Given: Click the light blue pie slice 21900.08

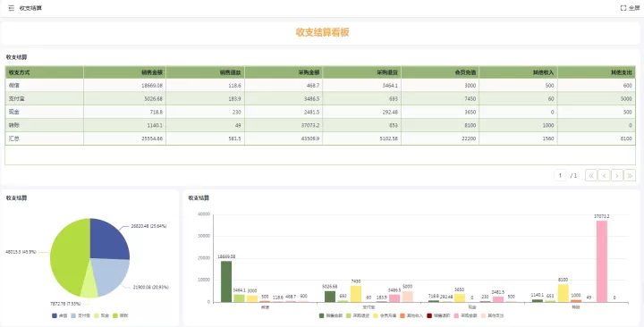Looking at the screenshot, I should pos(110,275).
